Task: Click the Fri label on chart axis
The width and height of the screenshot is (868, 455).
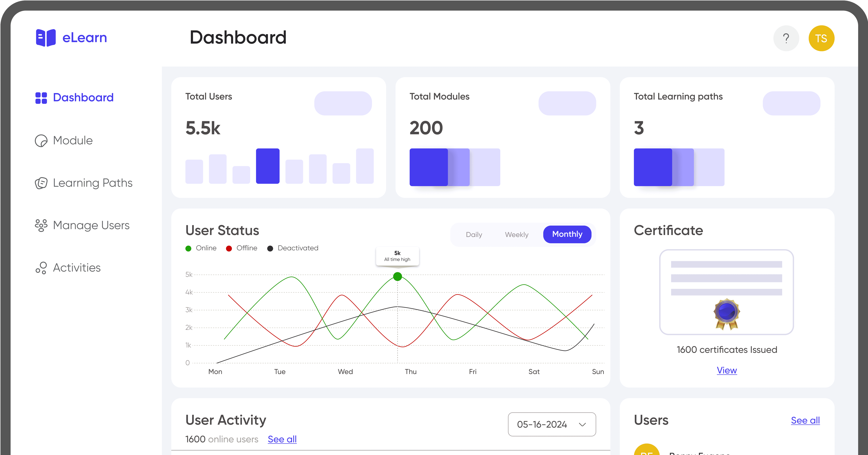Action: click(473, 372)
